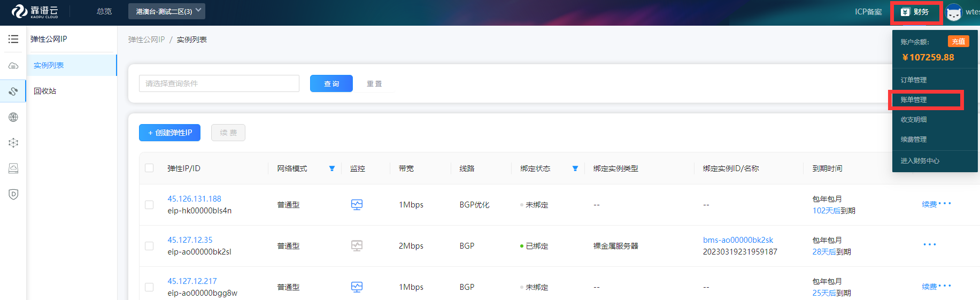Select 订单管理 in finance dropdown
The width and height of the screenshot is (980, 300).
click(x=914, y=80)
